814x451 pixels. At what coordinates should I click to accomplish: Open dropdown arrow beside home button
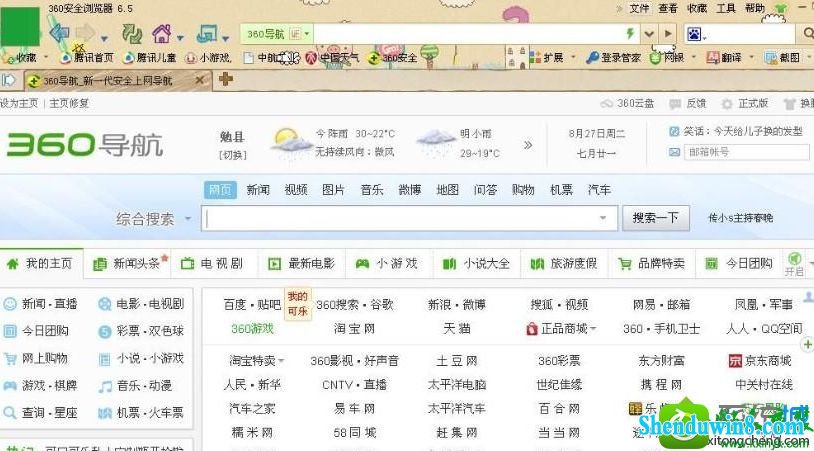coord(180,38)
